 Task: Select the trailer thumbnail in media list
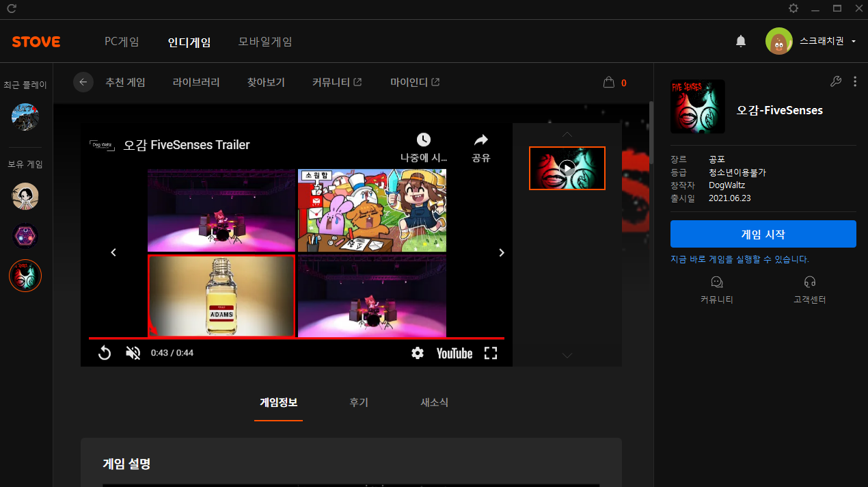(x=567, y=168)
